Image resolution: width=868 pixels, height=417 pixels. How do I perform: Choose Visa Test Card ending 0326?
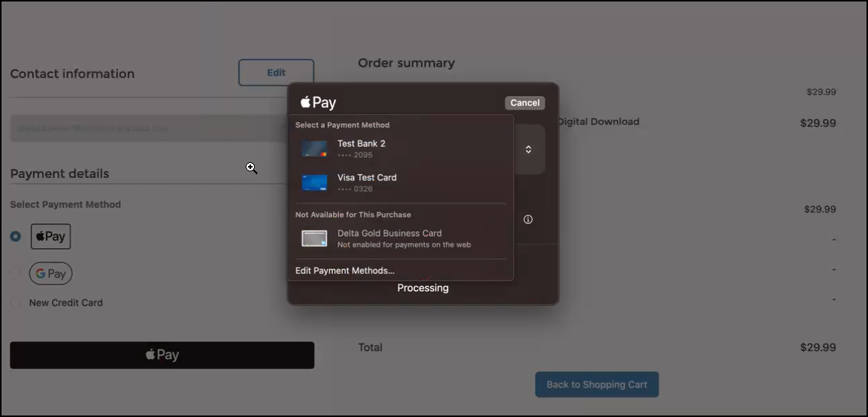tap(366, 183)
